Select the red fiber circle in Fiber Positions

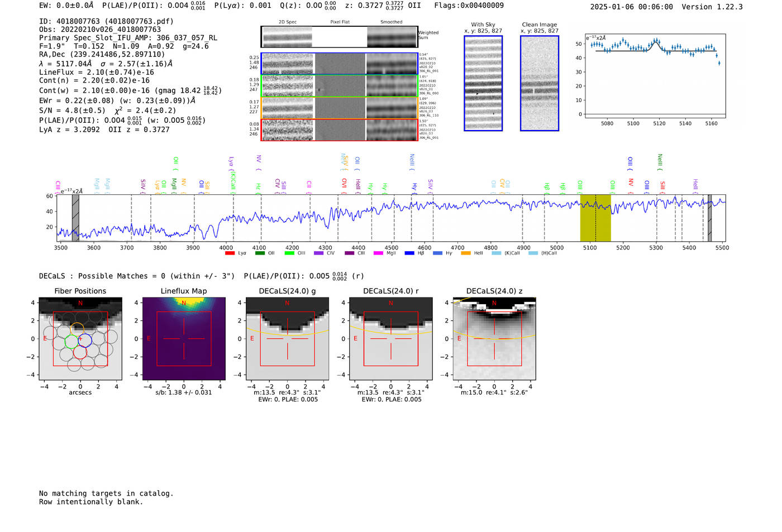pos(80,352)
